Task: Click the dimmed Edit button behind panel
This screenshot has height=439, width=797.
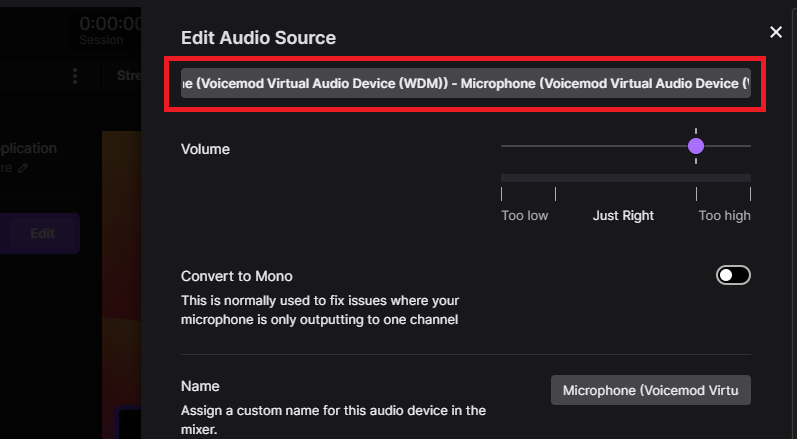Action: [x=42, y=233]
